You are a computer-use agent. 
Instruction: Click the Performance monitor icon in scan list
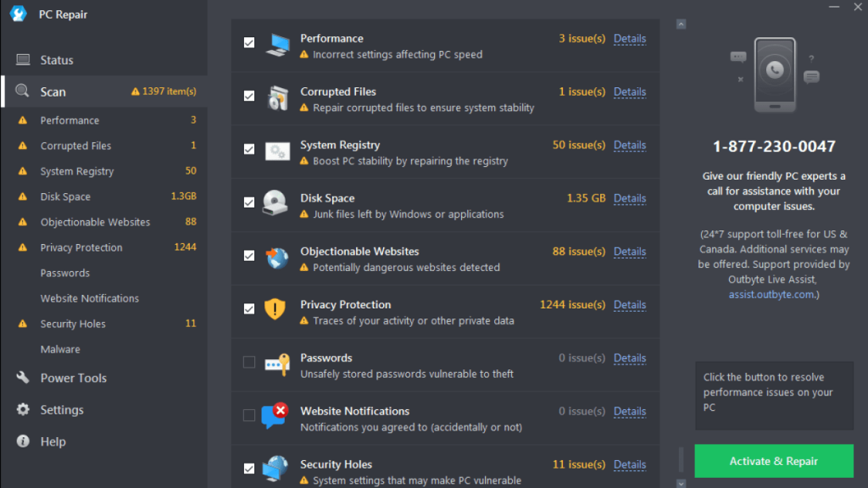(277, 46)
